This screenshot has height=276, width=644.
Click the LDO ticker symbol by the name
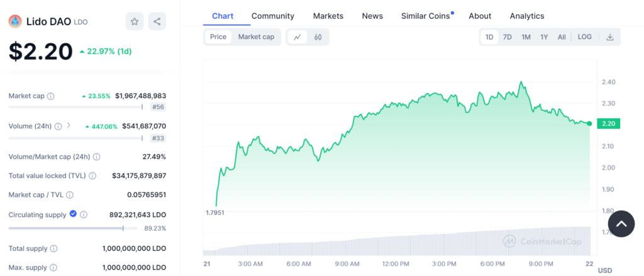point(80,22)
